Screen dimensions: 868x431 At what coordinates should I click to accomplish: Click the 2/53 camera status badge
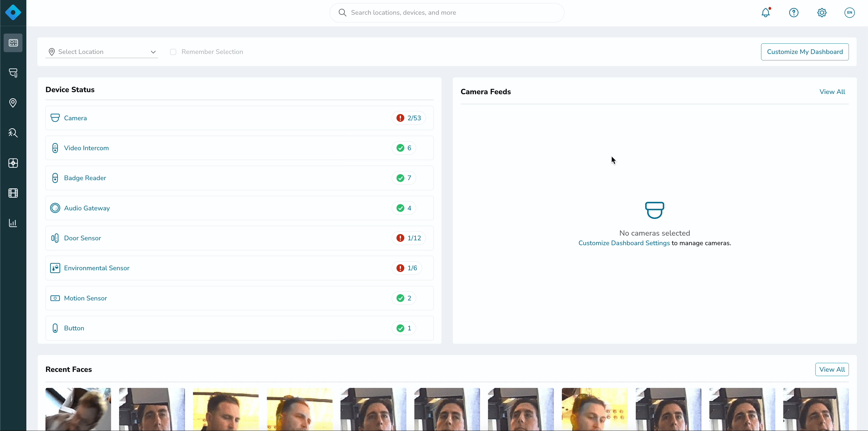[x=408, y=118]
